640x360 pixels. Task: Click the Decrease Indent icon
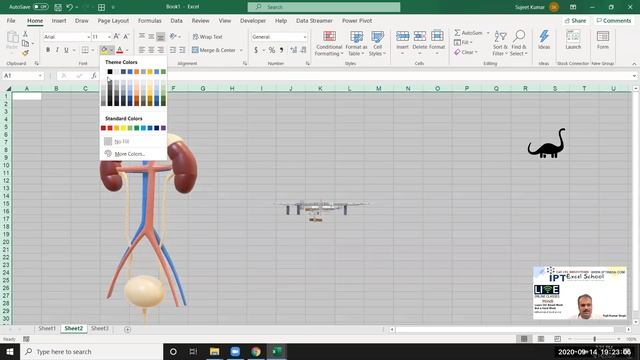173,50
